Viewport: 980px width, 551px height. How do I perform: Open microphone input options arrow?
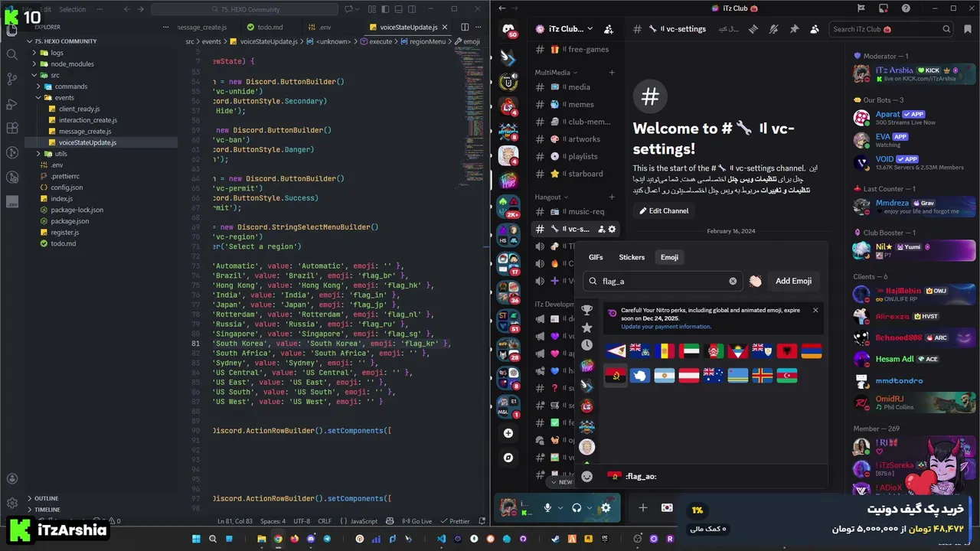pos(560,507)
